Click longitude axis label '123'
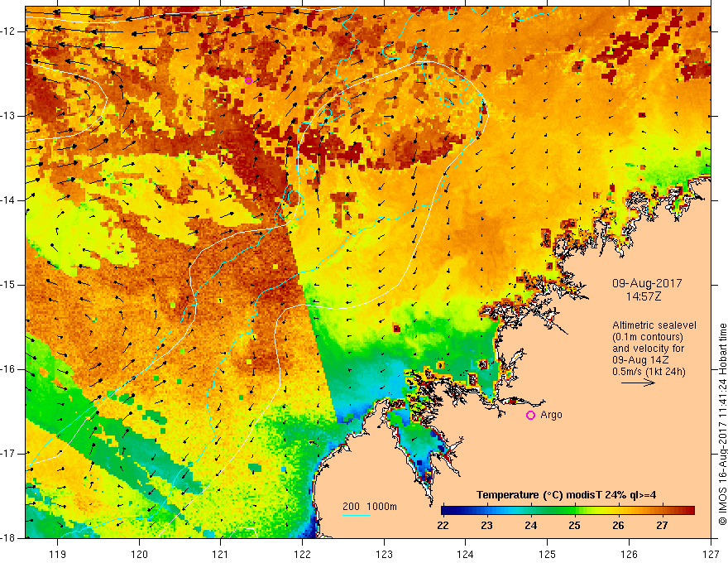This screenshot has height=563, width=728. [384, 554]
